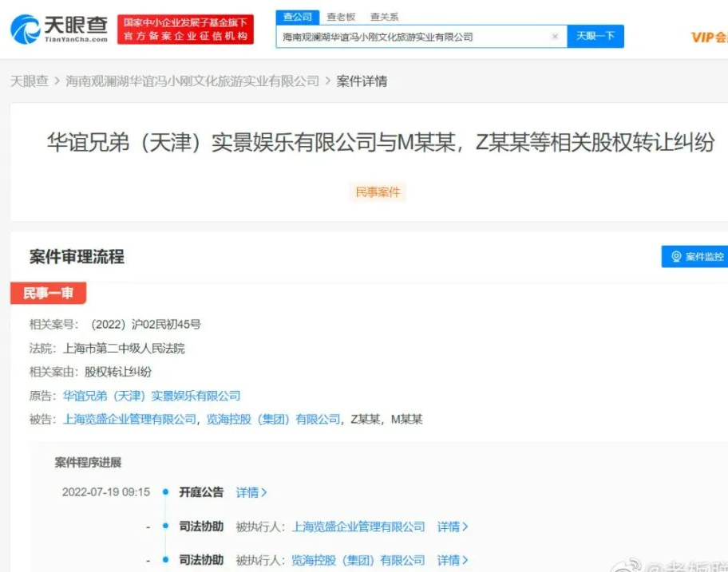Select the 民事一审 stage tab
The image size is (728, 572).
tap(48, 294)
